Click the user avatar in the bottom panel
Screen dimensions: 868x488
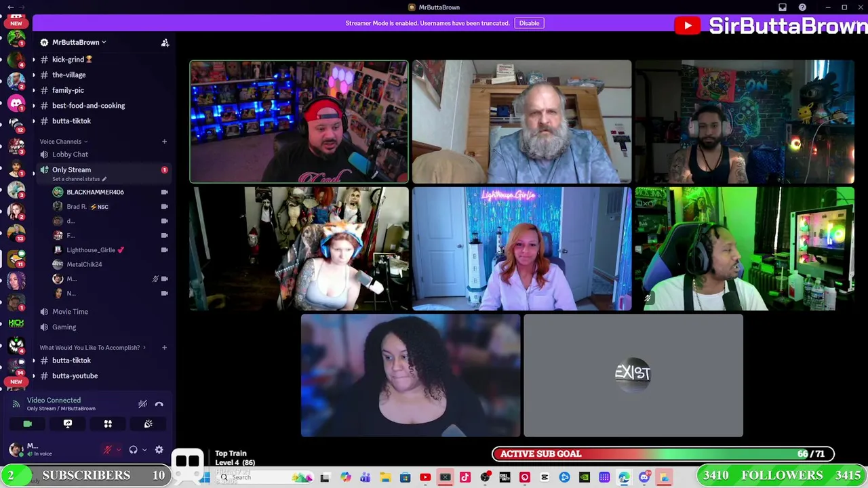coord(16,449)
